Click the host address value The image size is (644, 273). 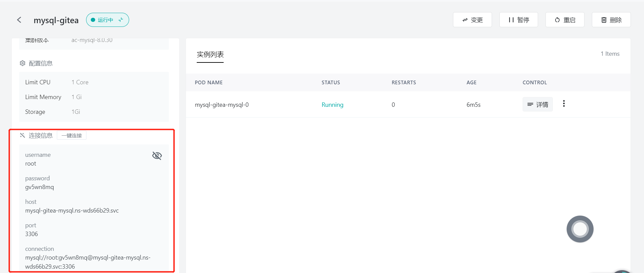point(72,211)
